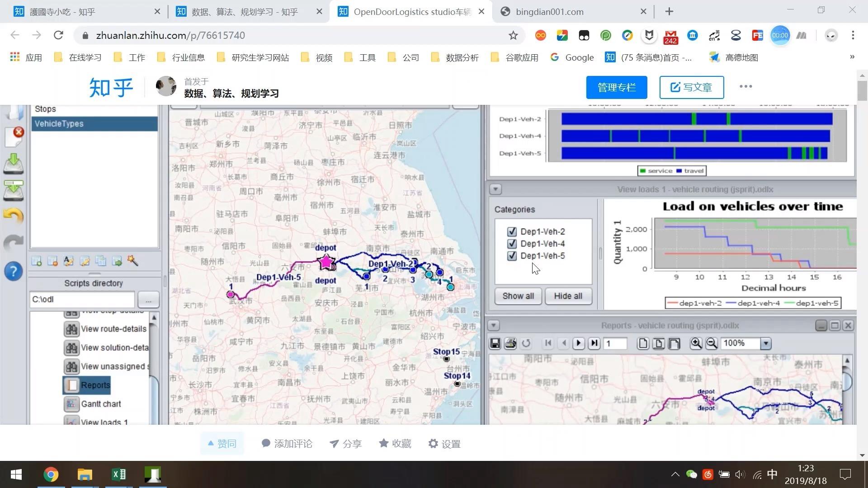This screenshot has width=868, height=488.
Task: Zoom in on the report preview
Action: point(696,343)
